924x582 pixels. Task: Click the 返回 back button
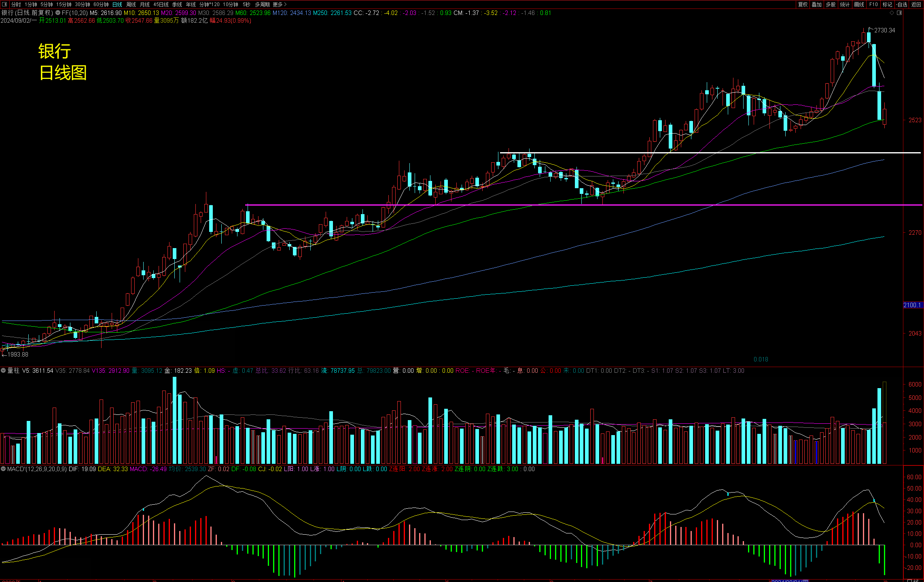click(x=916, y=4)
